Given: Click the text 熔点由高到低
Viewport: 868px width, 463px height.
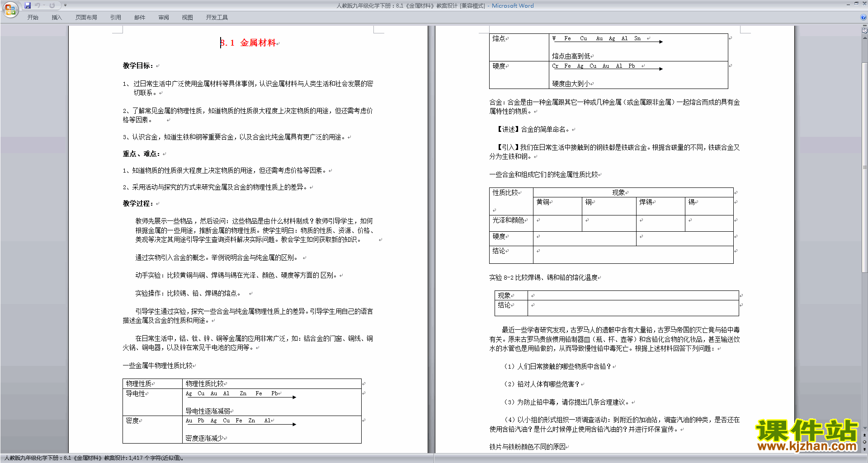Looking at the screenshot, I should (x=571, y=56).
